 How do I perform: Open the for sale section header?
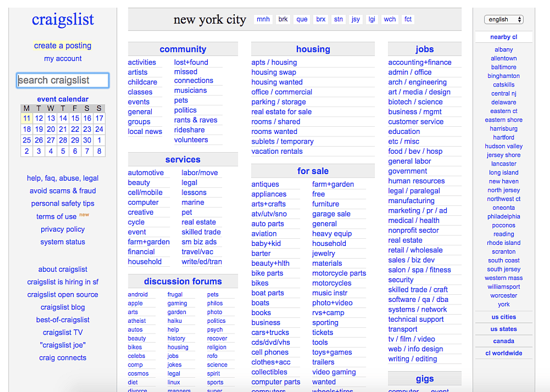click(x=313, y=171)
